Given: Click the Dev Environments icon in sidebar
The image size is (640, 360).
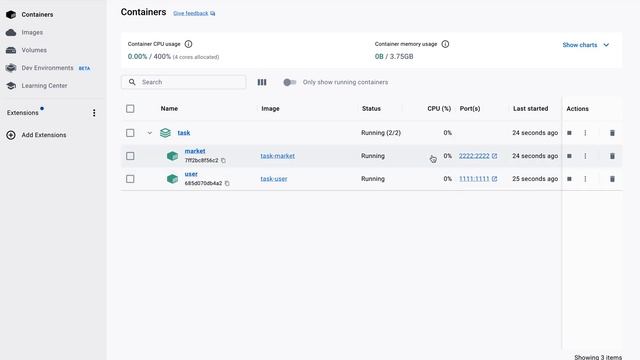Looking at the screenshot, I should pyautogui.click(x=11, y=68).
